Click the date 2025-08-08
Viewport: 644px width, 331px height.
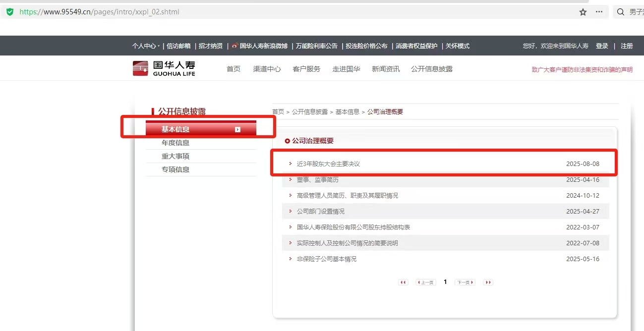[583, 164]
